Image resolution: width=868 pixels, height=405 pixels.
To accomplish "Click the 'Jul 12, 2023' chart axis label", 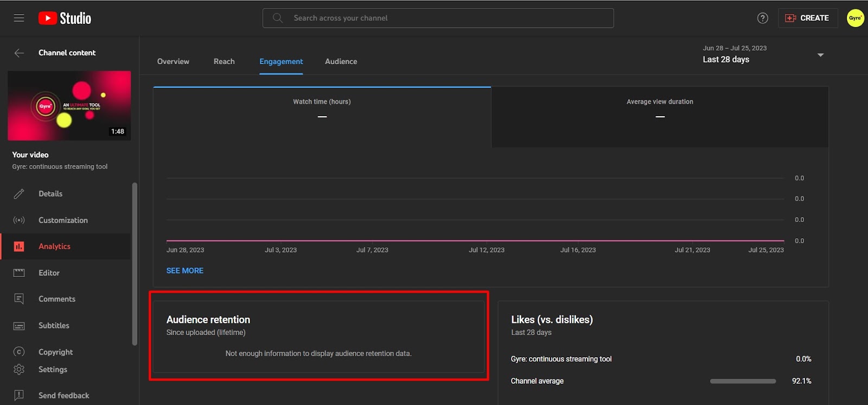I will pyautogui.click(x=487, y=250).
